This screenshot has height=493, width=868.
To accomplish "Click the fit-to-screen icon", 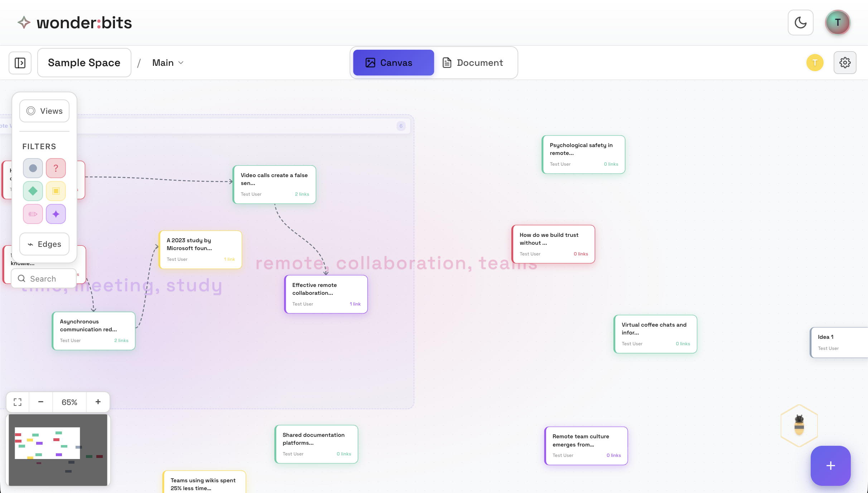I will (x=18, y=402).
